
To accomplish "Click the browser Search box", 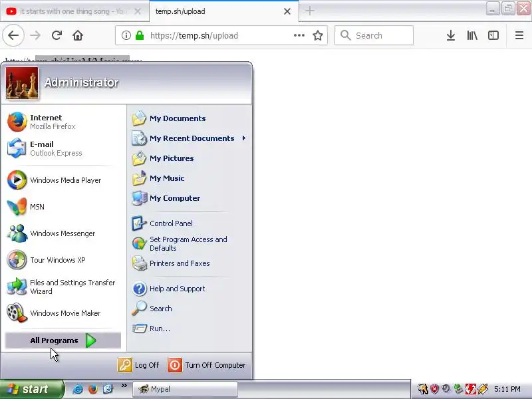I will coord(374,35).
